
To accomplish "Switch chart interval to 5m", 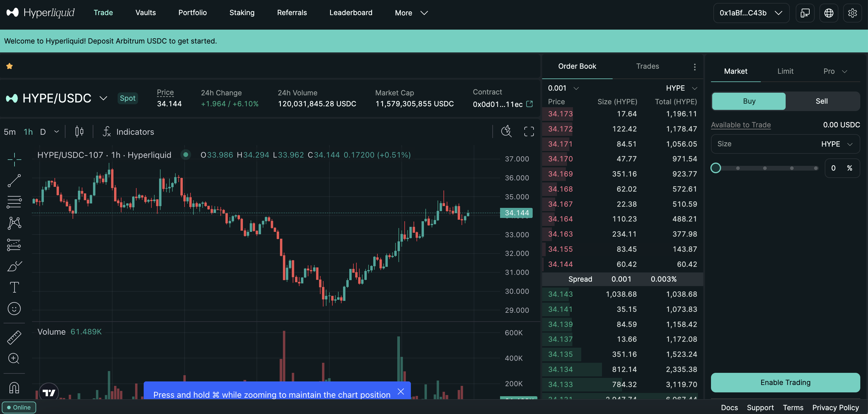I will (10, 132).
